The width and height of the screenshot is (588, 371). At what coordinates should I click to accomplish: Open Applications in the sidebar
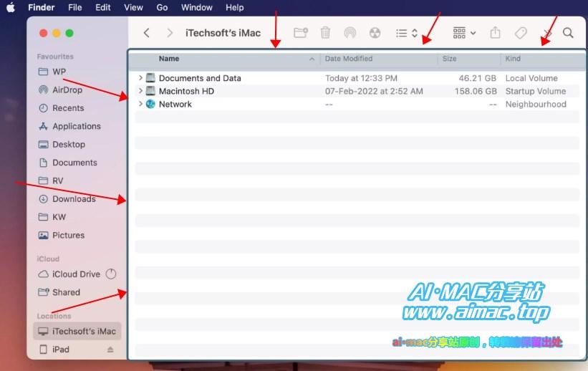pos(77,126)
